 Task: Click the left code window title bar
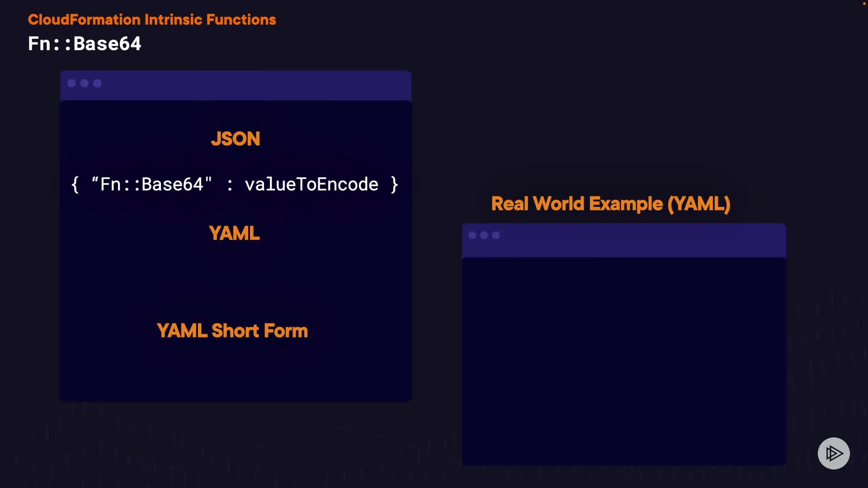pyautogui.click(x=253, y=84)
